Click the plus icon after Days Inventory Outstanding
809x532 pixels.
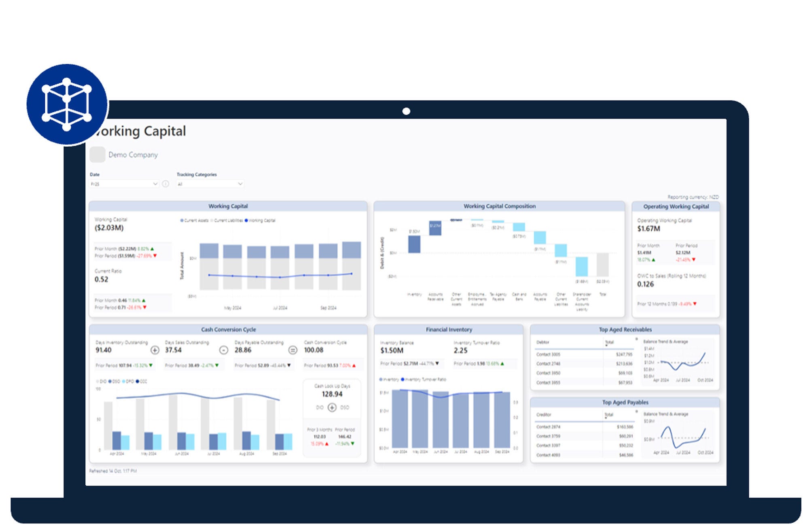click(x=155, y=350)
